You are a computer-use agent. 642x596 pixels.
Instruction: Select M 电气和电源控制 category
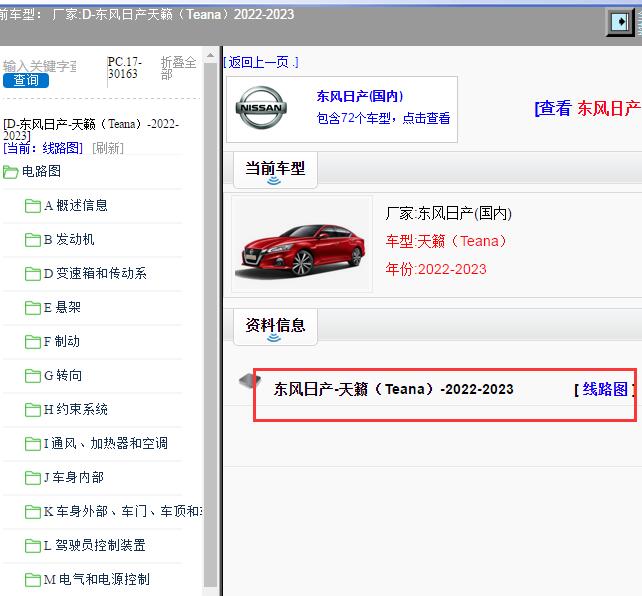click(x=97, y=579)
